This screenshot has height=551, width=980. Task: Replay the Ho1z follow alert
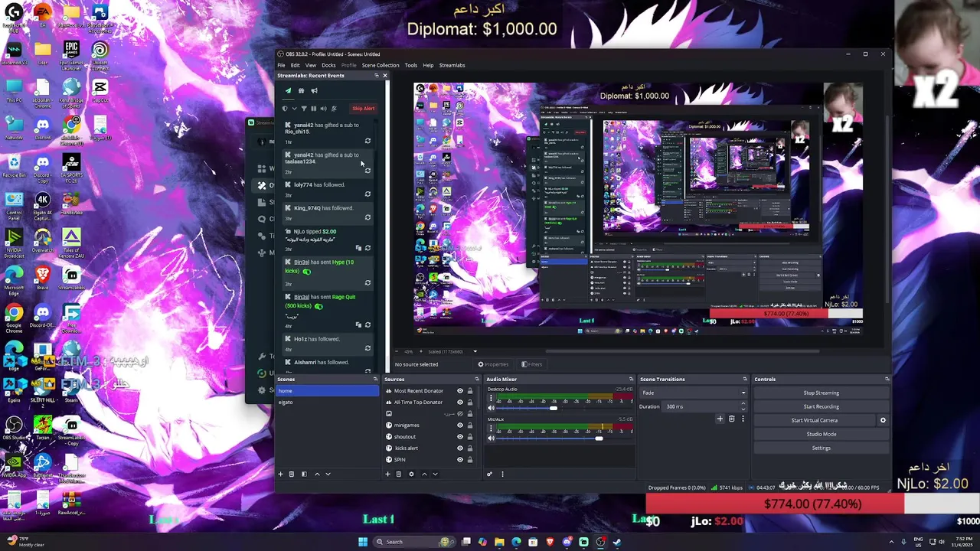tap(367, 348)
